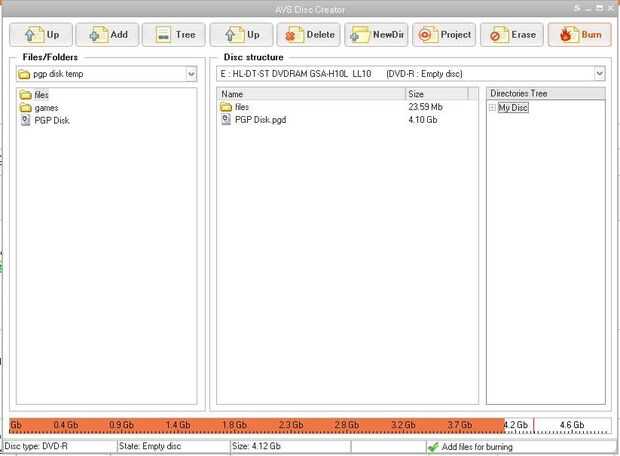The height and width of the screenshot is (456, 620).
Task: Open the disc drive selection dropdown
Action: click(599, 74)
